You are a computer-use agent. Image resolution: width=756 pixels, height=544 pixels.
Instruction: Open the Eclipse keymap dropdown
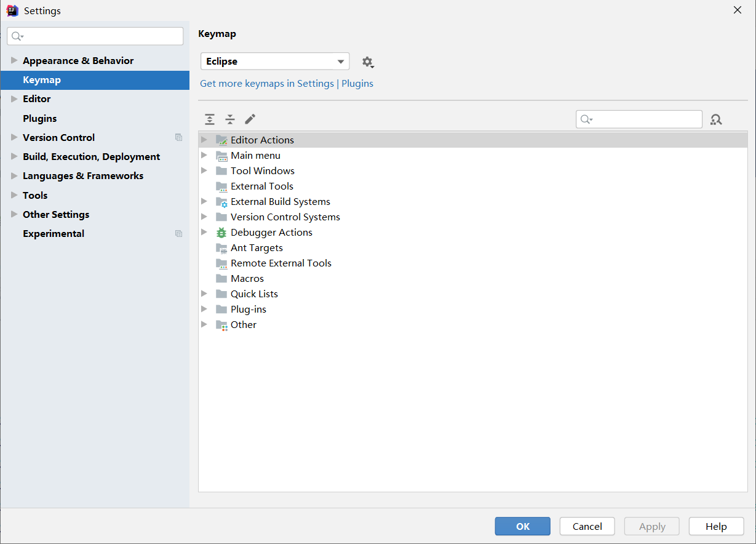[274, 62]
